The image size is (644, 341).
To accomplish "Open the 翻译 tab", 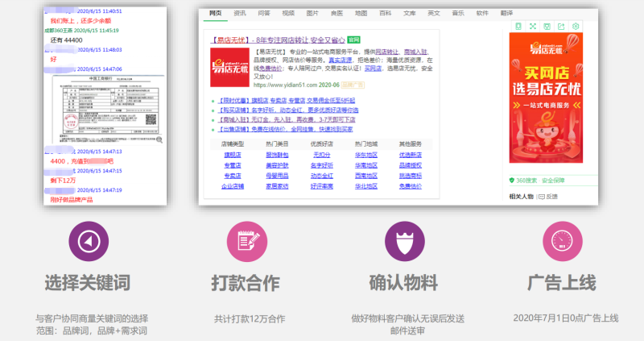I will 506,14.
